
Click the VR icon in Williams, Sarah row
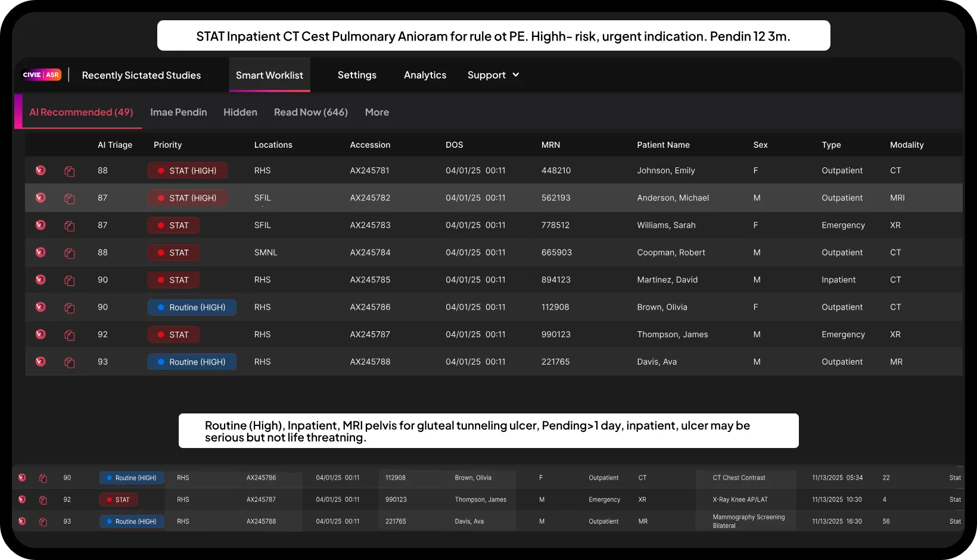click(x=41, y=225)
